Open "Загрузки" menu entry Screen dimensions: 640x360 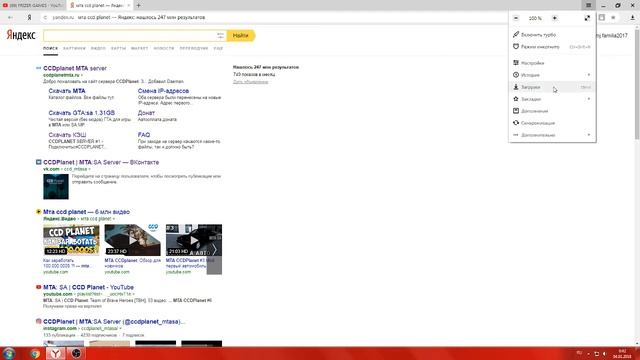pyautogui.click(x=552, y=87)
